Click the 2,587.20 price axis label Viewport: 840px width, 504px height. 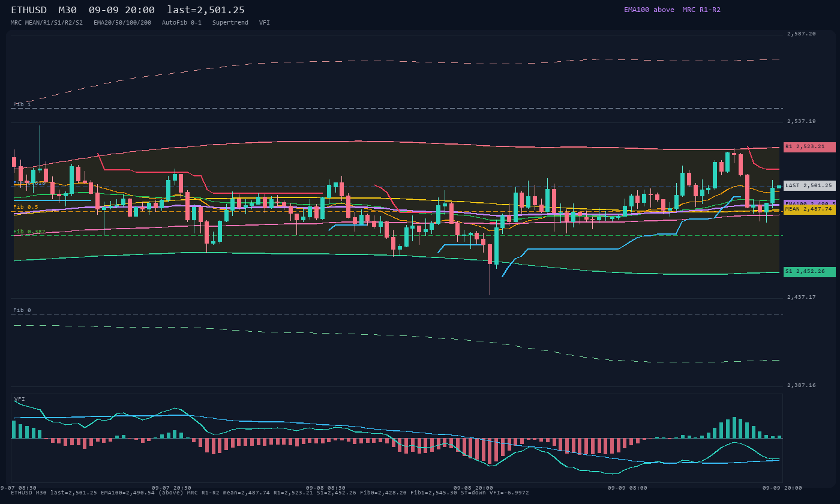[x=802, y=34]
